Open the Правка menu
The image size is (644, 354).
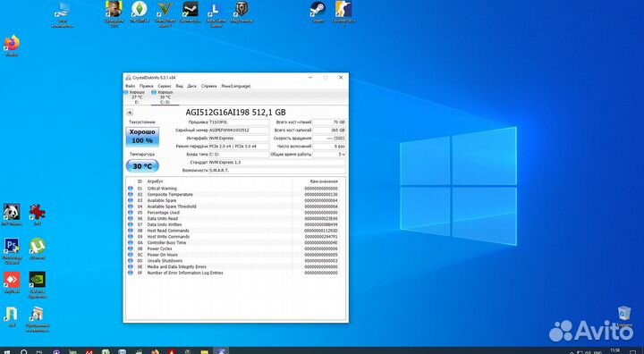[146, 86]
